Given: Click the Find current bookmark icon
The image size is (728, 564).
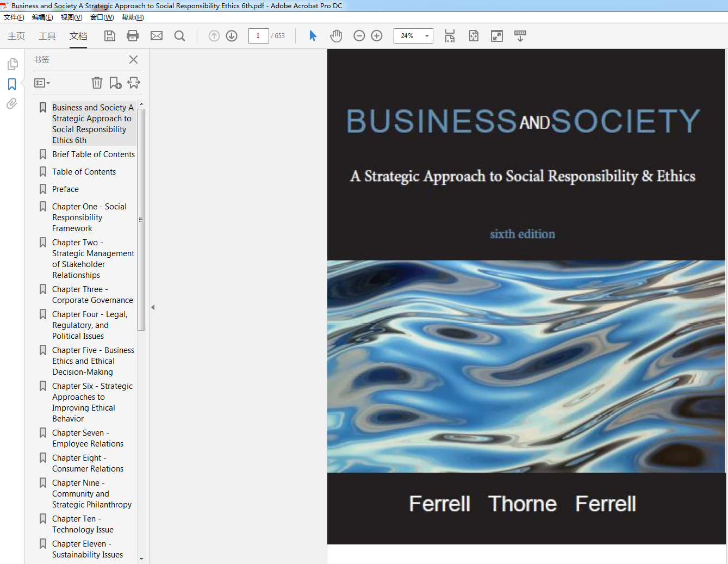Looking at the screenshot, I should click(x=134, y=83).
